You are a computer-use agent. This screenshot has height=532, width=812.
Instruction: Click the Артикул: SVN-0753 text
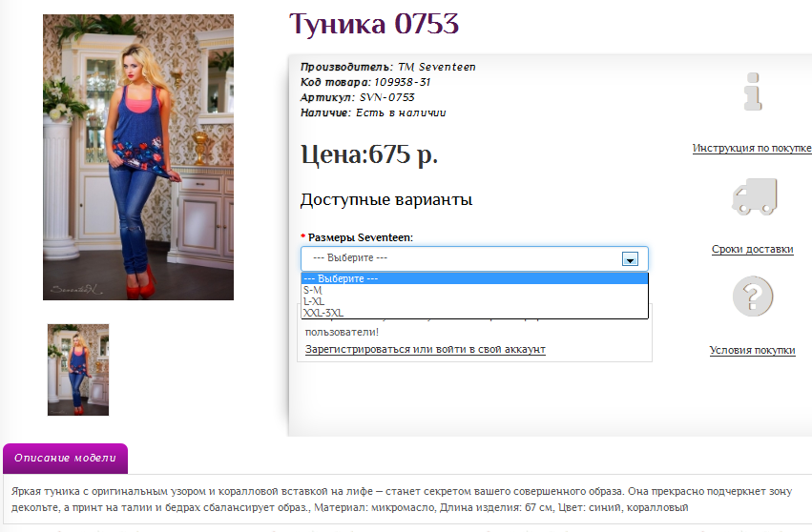[357, 97]
